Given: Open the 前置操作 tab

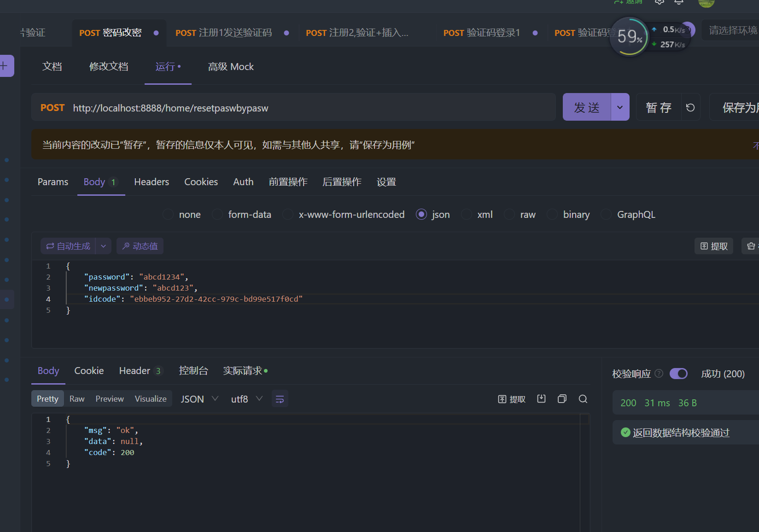Looking at the screenshot, I should [x=288, y=182].
